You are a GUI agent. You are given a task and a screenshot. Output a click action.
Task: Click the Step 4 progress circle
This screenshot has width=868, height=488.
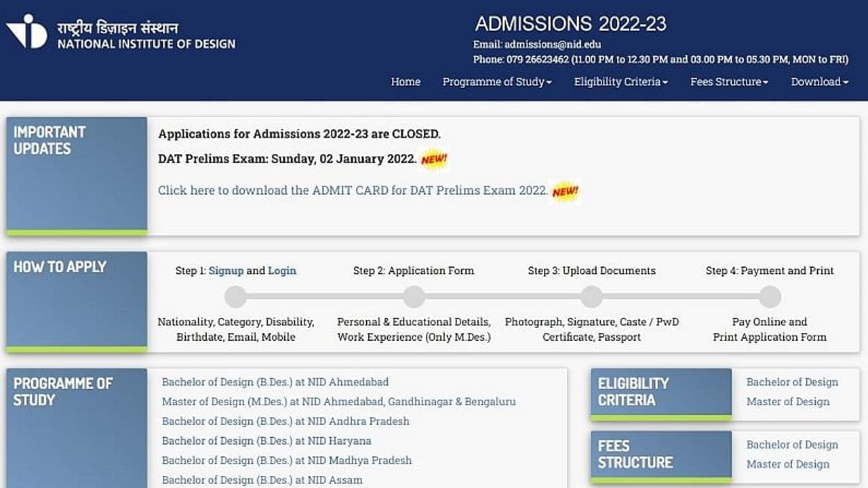(x=770, y=297)
